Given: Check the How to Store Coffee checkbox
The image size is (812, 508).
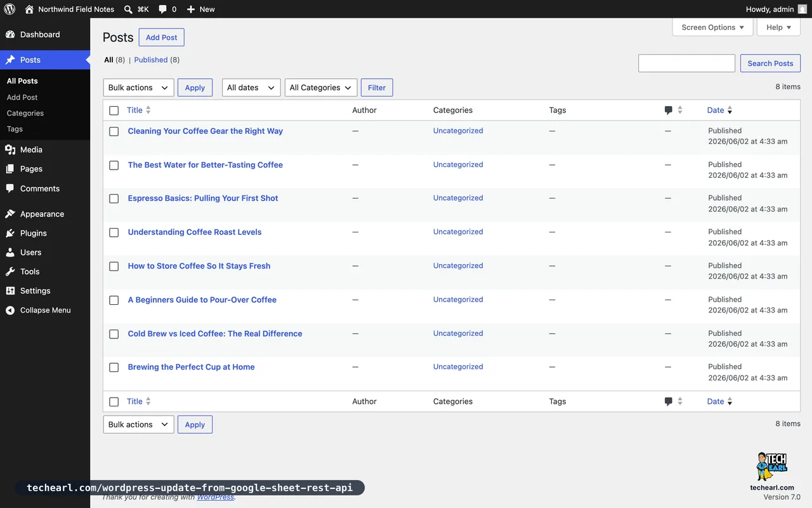Looking at the screenshot, I should point(114,266).
